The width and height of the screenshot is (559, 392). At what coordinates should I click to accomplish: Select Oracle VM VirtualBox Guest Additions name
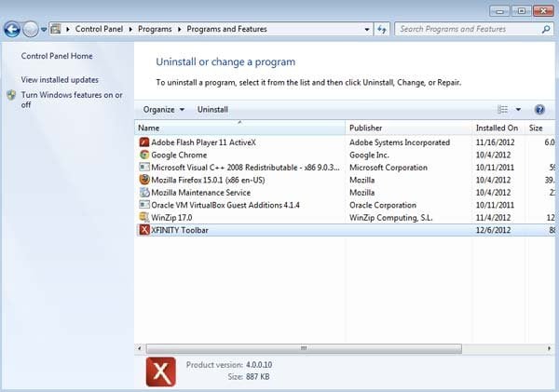[225, 205]
